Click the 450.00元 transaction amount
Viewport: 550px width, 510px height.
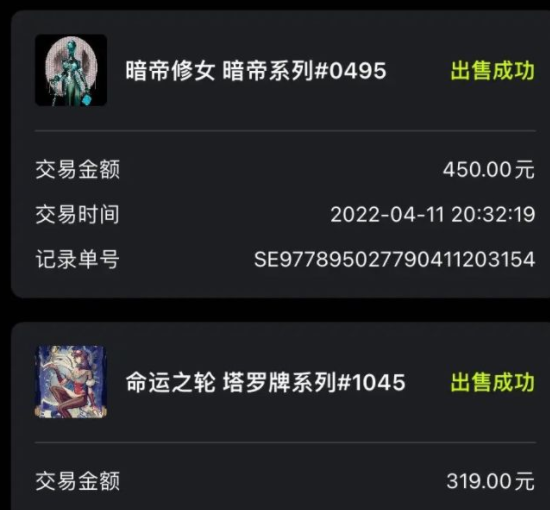489,169
